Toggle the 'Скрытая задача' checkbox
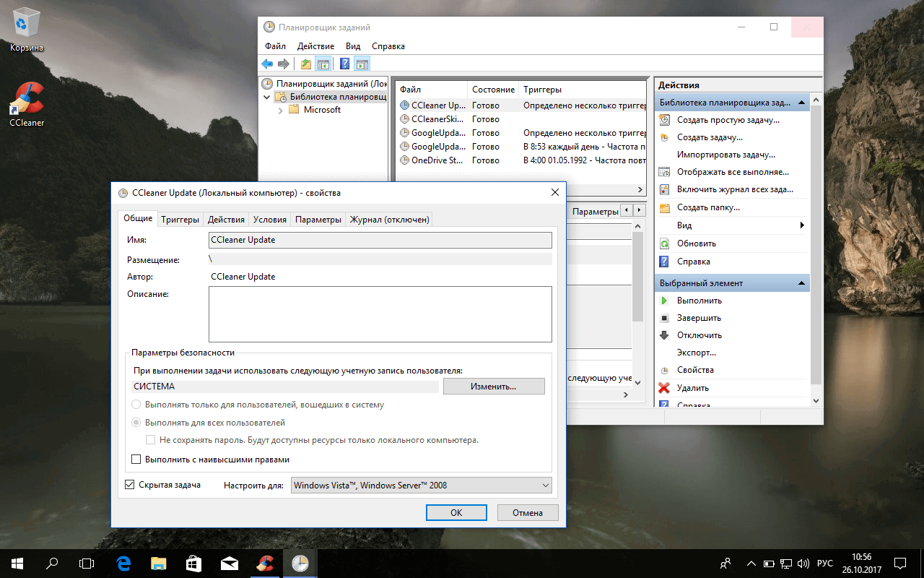Image resolution: width=924 pixels, height=578 pixels. 131,484
